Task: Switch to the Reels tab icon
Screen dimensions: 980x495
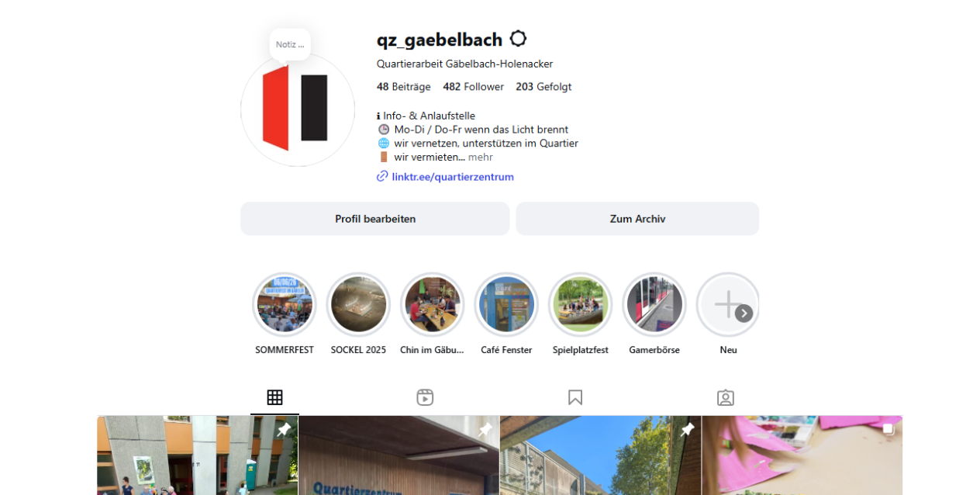Action: click(425, 397)
